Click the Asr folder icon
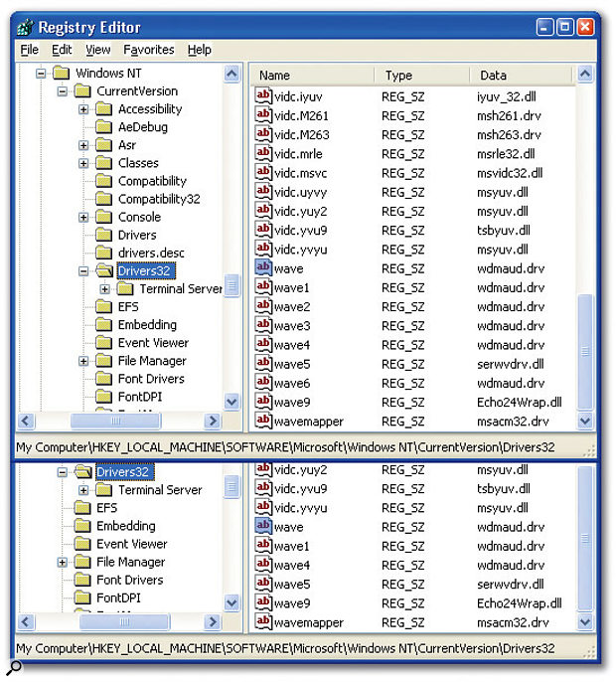The image size is (616, 682). [104, 145]
